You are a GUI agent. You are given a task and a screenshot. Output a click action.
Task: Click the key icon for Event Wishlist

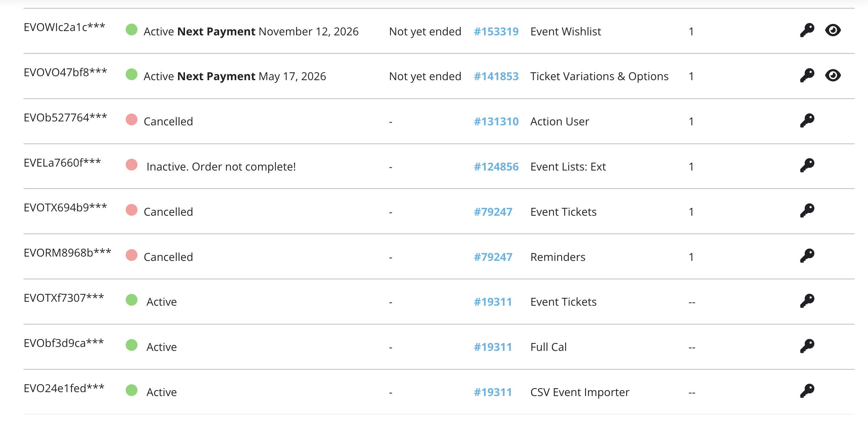click(807, 30)
